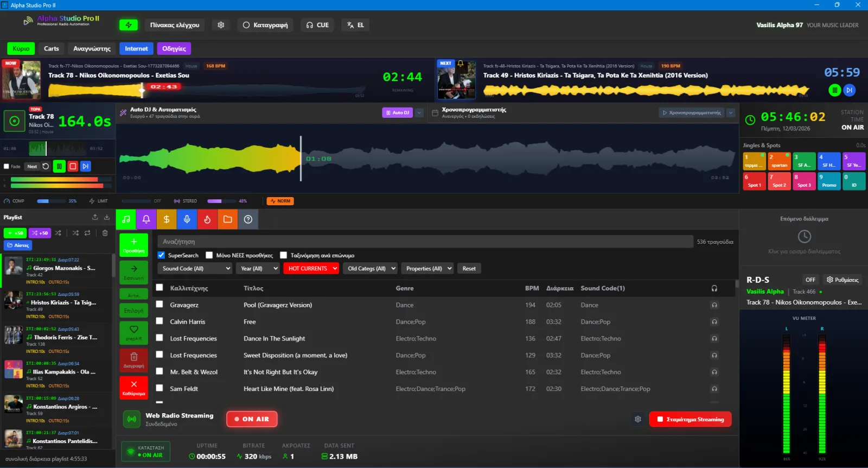Click the CUE headphones button
The width and height of the screenshot is (868, 468).
(317, 25)
